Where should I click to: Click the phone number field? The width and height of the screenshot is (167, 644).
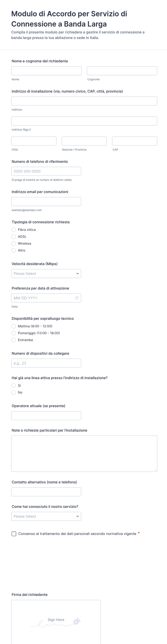coord(46,171)
